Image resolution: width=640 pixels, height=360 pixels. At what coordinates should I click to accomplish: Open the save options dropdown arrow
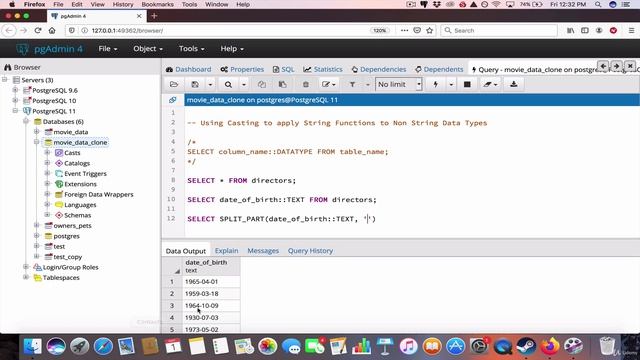(x=210, y=84)
